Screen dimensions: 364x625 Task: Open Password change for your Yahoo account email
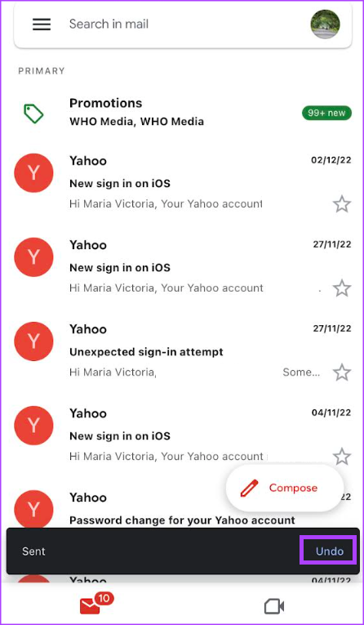tap(182, 520)
